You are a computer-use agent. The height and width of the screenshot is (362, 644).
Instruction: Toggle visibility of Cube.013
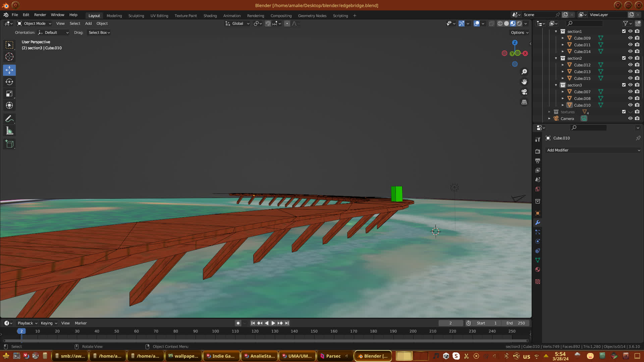tap(630, 71)
